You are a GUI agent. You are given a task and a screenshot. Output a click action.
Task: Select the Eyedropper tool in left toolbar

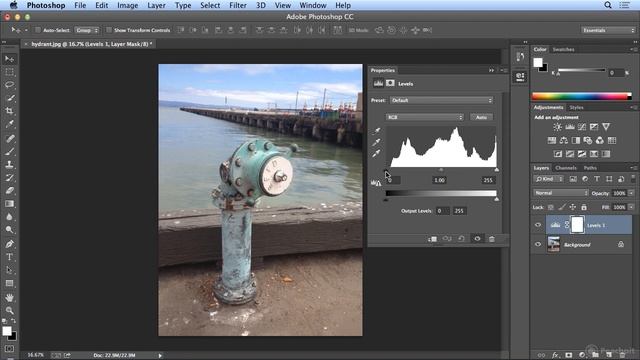(9, 124)
